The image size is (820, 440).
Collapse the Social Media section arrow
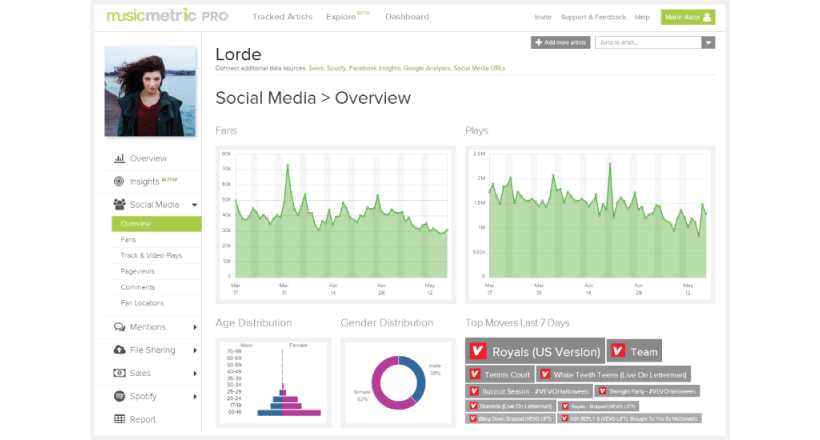pos(195,205)
